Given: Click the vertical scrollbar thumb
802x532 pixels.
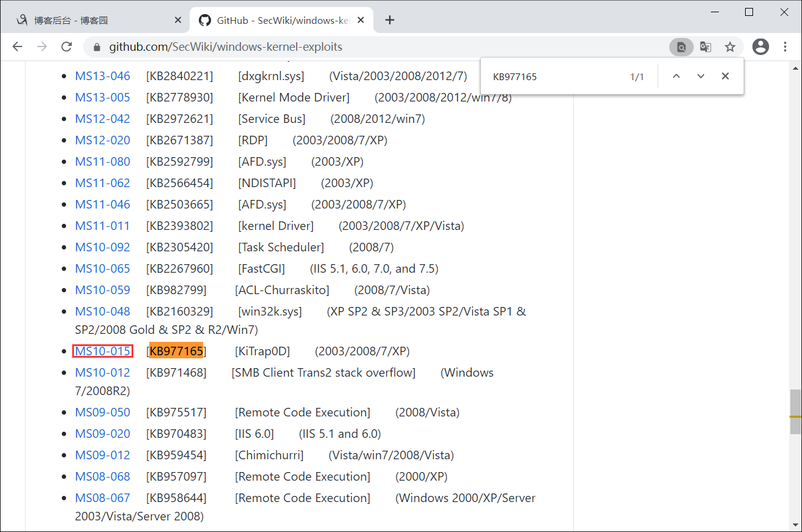Looking at the screenshot, I should point(795,411).
